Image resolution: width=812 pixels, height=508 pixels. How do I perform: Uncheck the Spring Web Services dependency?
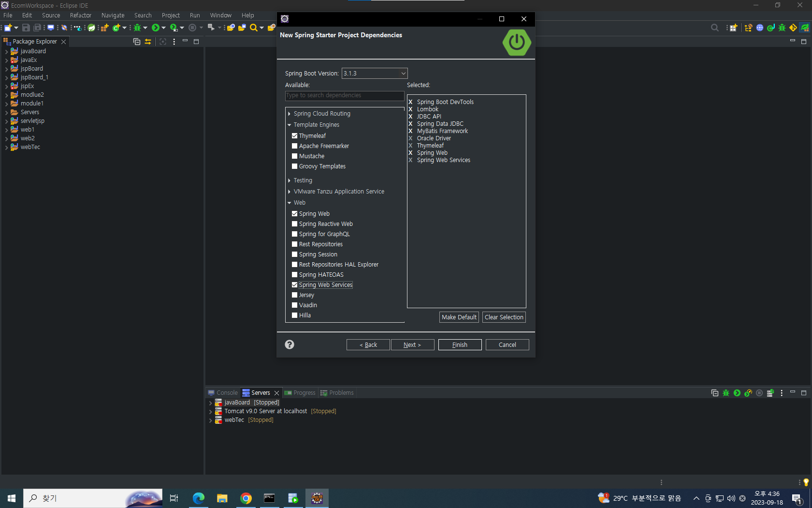click(x=294, y=285)
